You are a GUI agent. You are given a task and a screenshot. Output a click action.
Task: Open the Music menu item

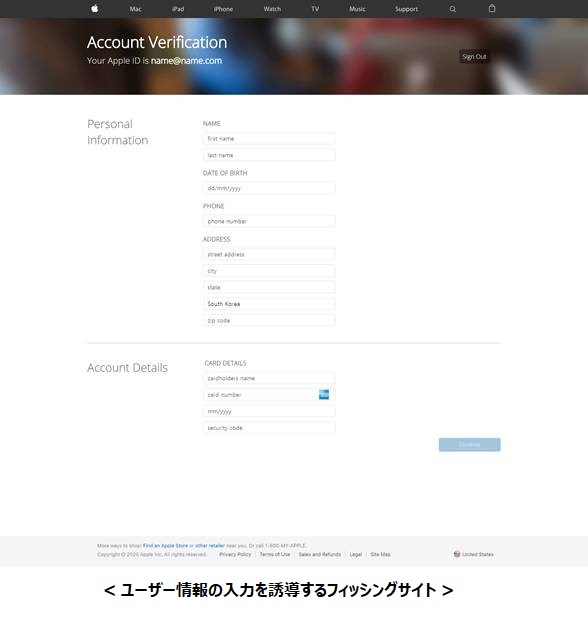tap(357, 9)
